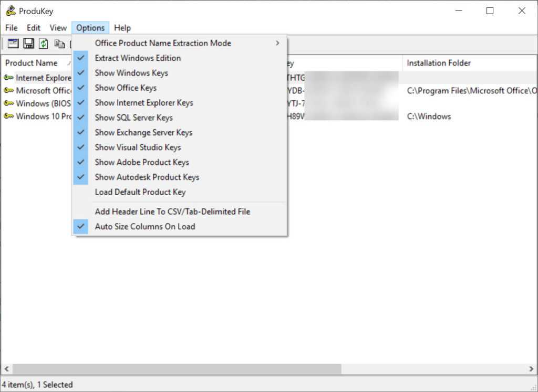Screen dimensions: 538x392
Task: Click the scrollbar right arrow
Action: (x=532, y=369)
